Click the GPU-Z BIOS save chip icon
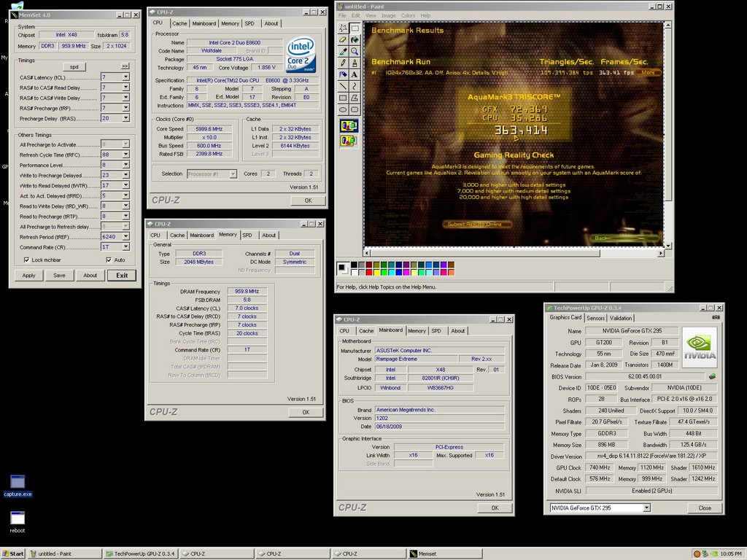The height and width of the screenshot is (560, 747). coord(712,376)
